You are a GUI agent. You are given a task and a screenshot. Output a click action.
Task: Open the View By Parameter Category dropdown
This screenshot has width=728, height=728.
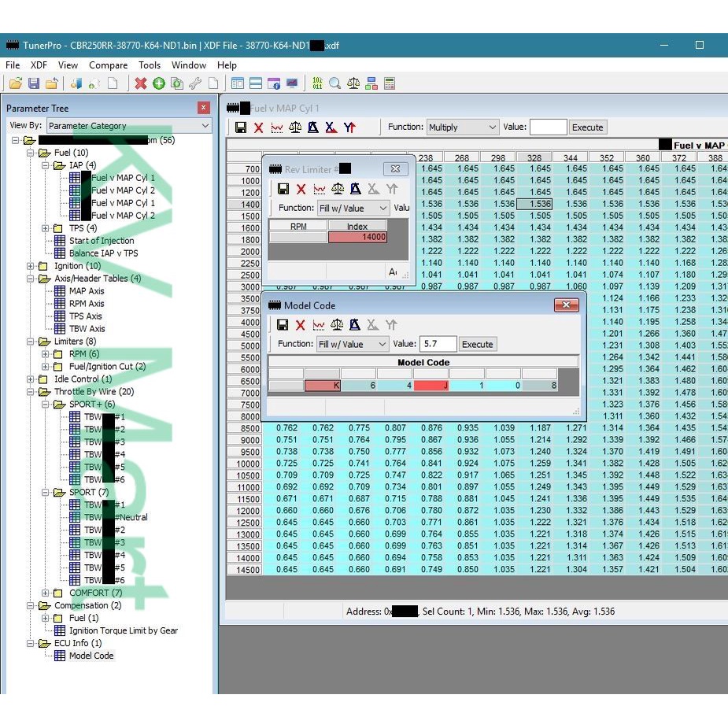point(129,126)
